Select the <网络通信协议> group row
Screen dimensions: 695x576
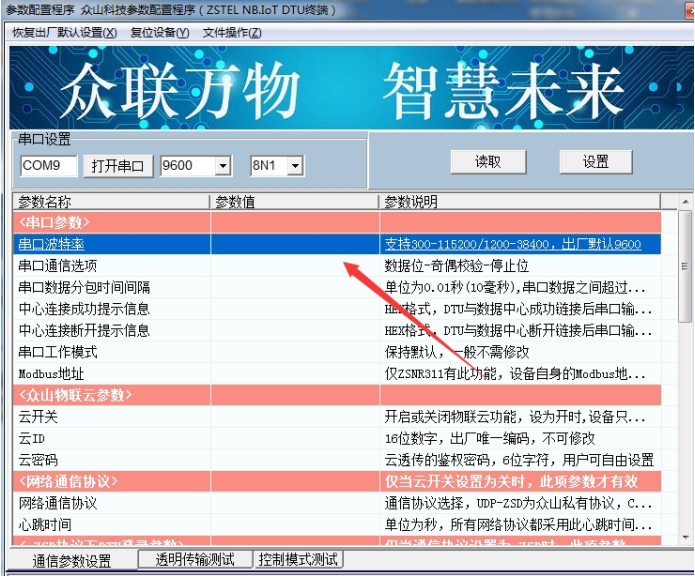[337, 482]
